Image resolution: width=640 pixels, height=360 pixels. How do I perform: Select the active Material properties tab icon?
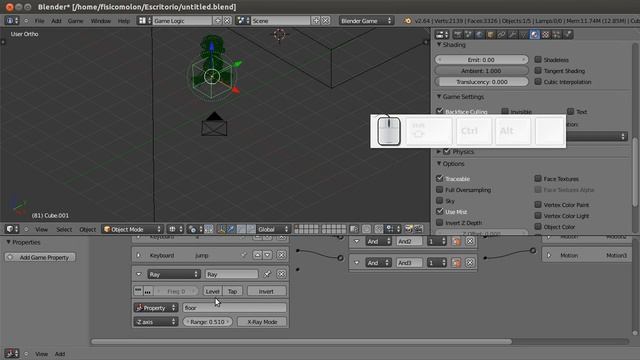(x=534, y=35)
